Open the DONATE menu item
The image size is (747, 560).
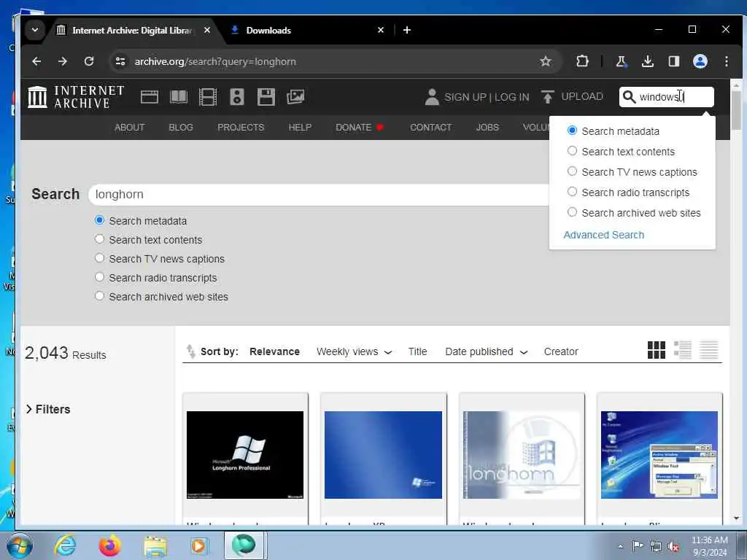coord(359,127)
